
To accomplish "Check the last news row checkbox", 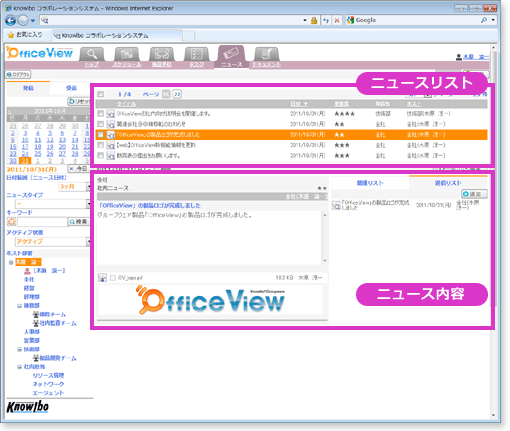I will pyautogui.click(x=100, y=156).
